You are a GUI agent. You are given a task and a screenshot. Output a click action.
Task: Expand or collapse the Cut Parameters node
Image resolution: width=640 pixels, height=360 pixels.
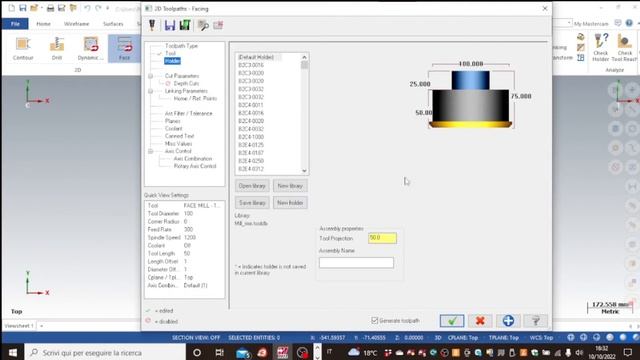(x=151, y=76)
